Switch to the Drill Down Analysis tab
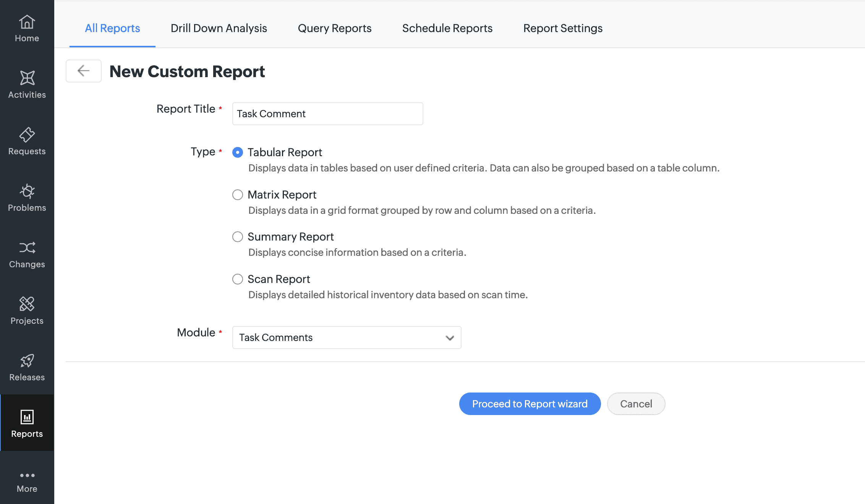This screenshot has width=865, height=504. (x=219, y=27)
